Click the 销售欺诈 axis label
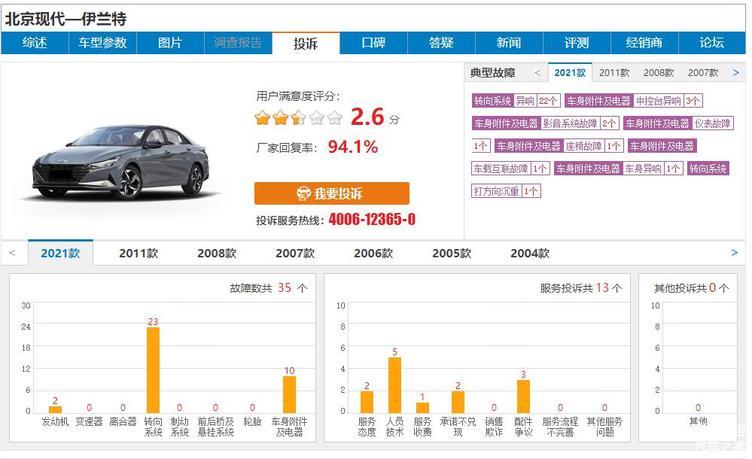Screen dimensions: 752x459 (494, 427)
